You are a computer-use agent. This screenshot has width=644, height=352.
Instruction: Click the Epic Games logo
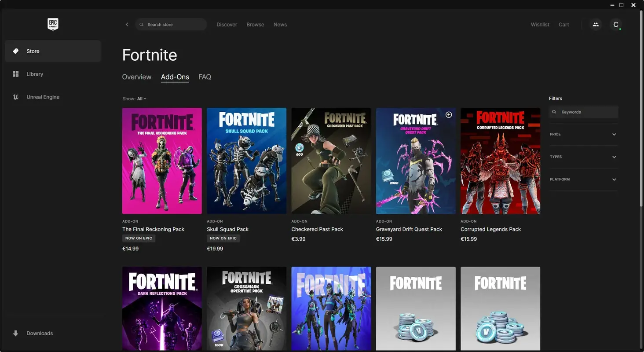(52, 24)
